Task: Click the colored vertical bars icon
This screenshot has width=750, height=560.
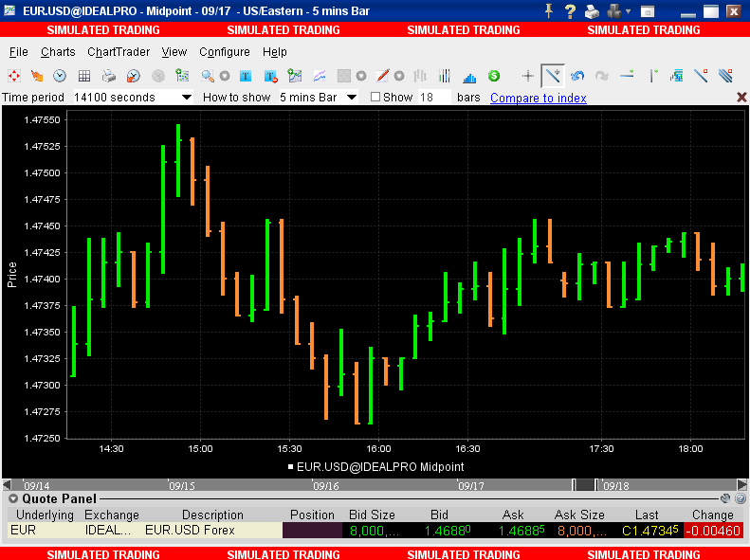Action: tap(445, 76)
